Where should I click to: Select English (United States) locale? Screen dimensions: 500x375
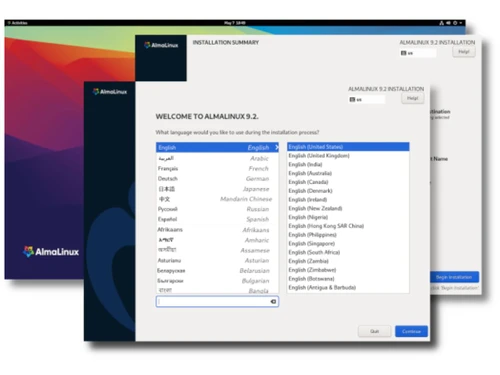click(x=348, y=147)
